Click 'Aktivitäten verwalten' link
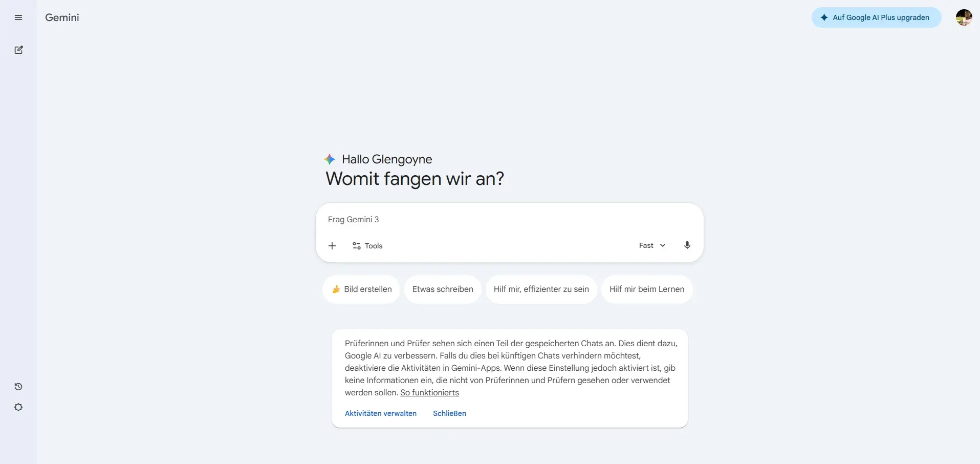Screen dimensions: 980x464 [381, 413]
